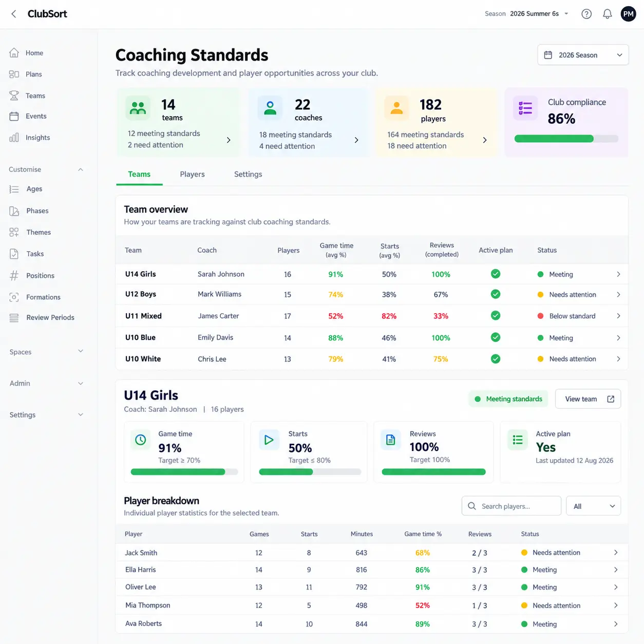Image resolution: width=644 pixels, height=644 pixels.
Task: Open the Jack Smith row chevron
Action: pyautogui.click(x=616, y=553)
